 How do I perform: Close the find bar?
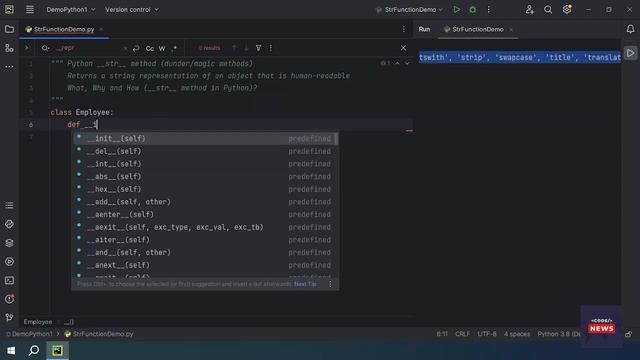[403, 48]
